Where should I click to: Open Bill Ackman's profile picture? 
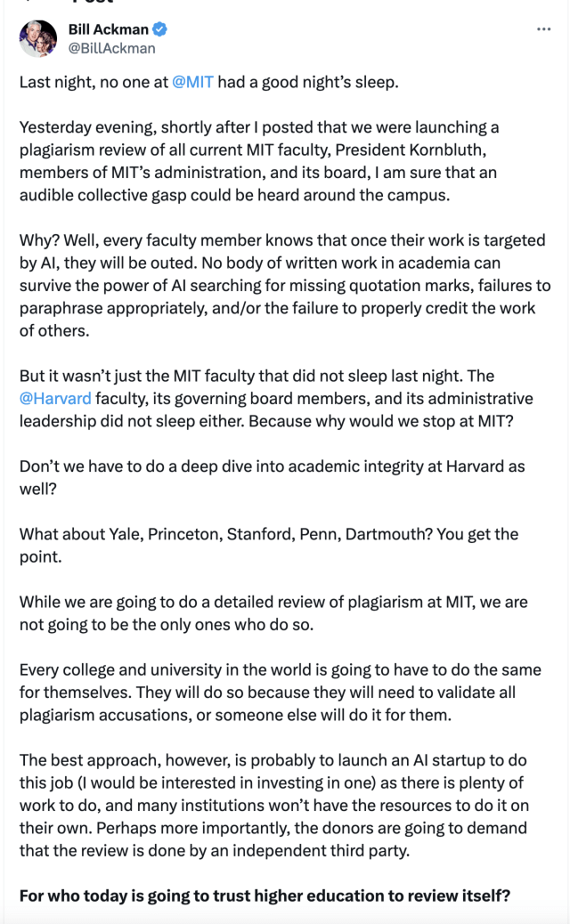[38, 38]
